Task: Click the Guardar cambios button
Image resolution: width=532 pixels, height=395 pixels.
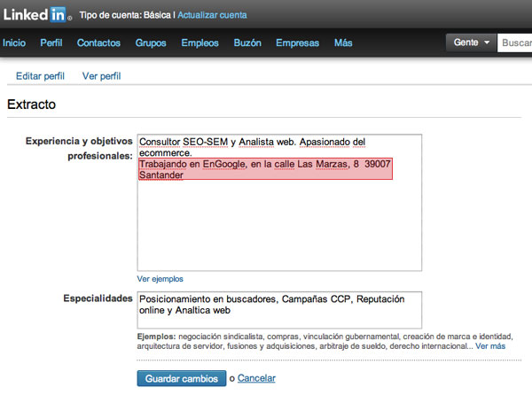Action: pyautogui.click(x=182, y=378)
